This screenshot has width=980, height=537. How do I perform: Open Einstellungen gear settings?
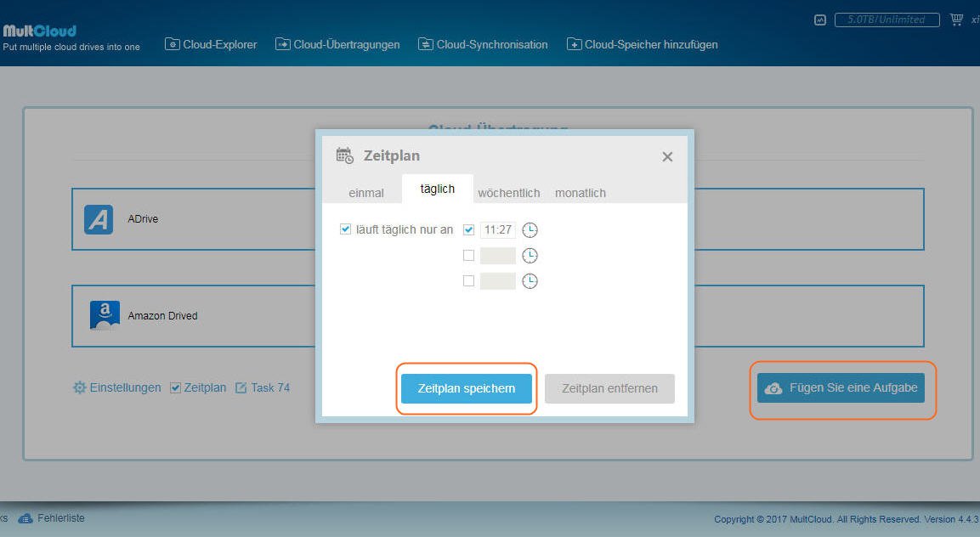click(x=117, y=387)
